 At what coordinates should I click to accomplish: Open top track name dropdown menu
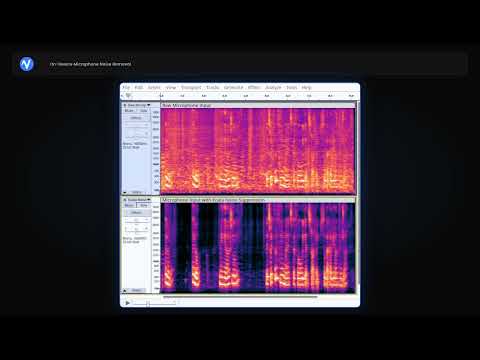point(139,105)
